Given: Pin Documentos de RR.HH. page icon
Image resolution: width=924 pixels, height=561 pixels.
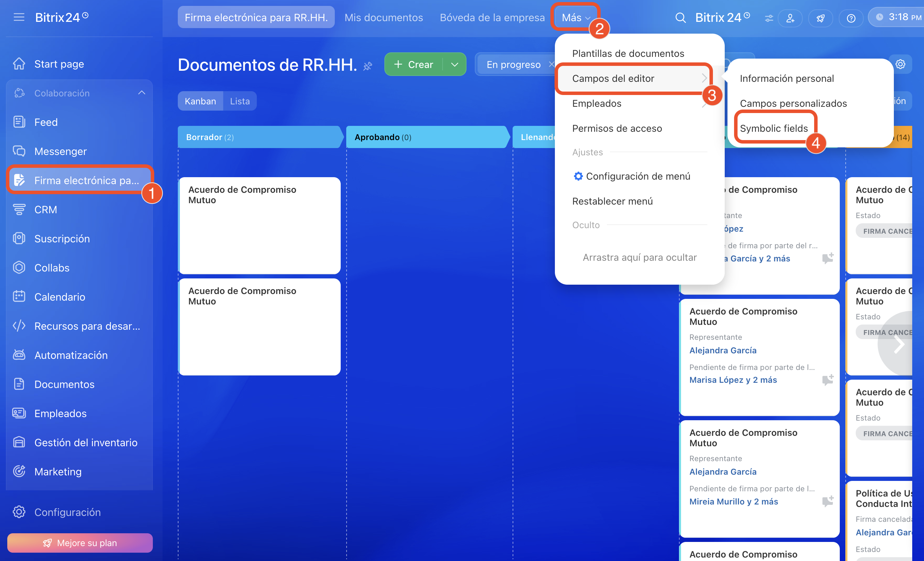Looking at the screenshot, I should (x=368, y=66).
